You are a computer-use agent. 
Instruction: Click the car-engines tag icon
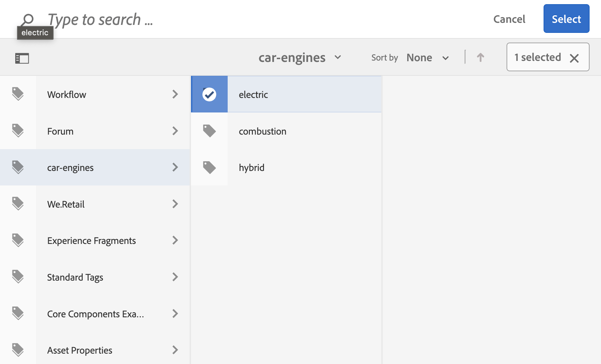(18, 167)
